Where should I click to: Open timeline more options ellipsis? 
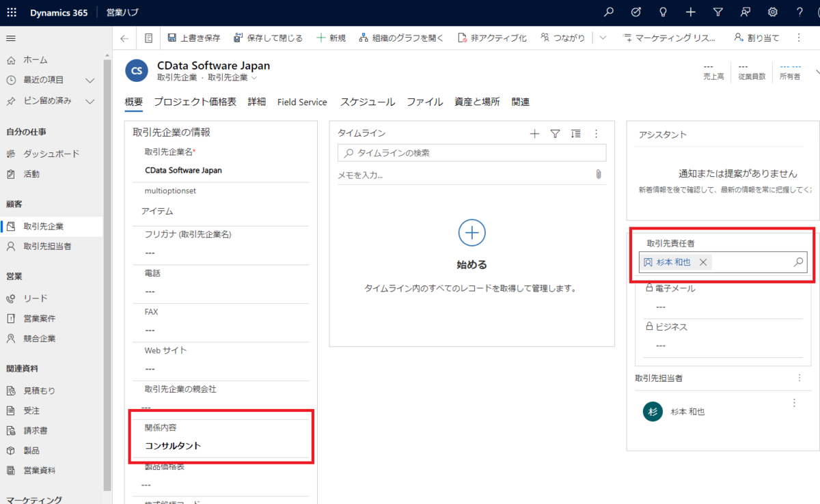tap(596, 134)
